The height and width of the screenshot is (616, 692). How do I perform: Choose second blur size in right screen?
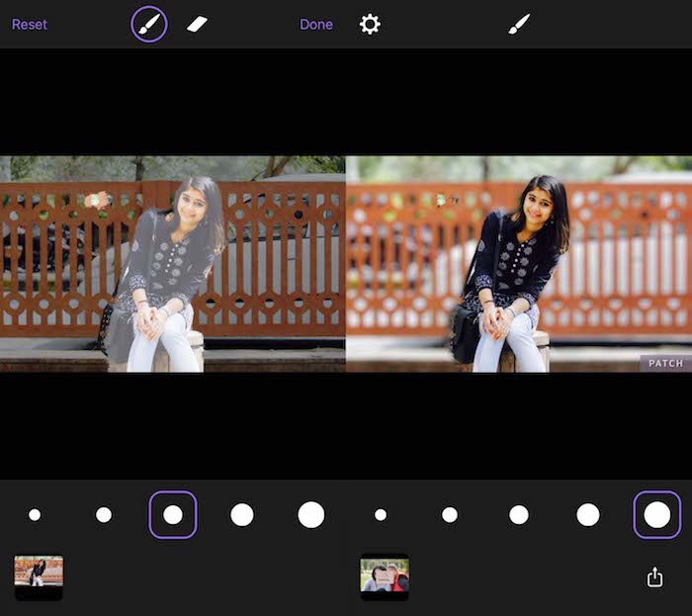[x=450, y=514]
